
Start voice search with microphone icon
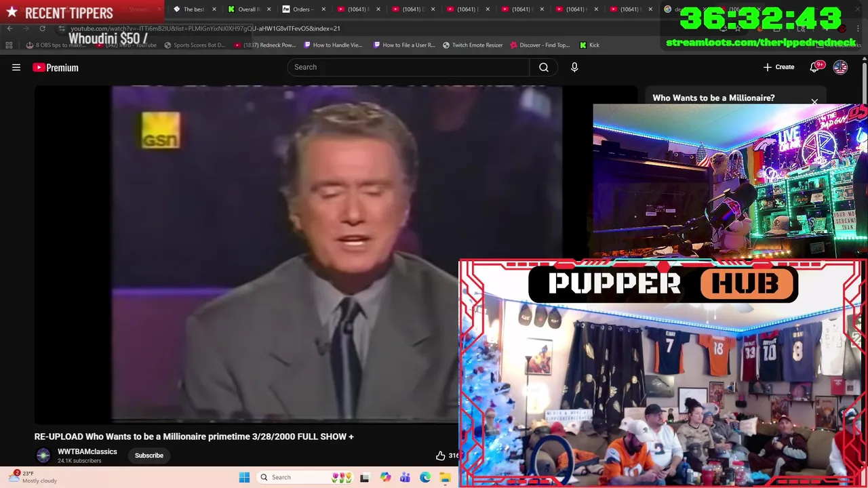(574, 67)
